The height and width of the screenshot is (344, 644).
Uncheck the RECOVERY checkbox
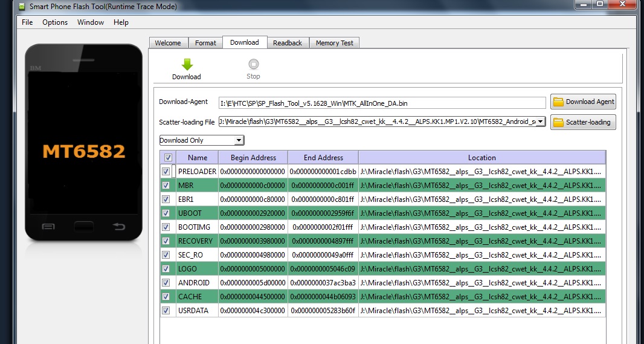point(166,241)
